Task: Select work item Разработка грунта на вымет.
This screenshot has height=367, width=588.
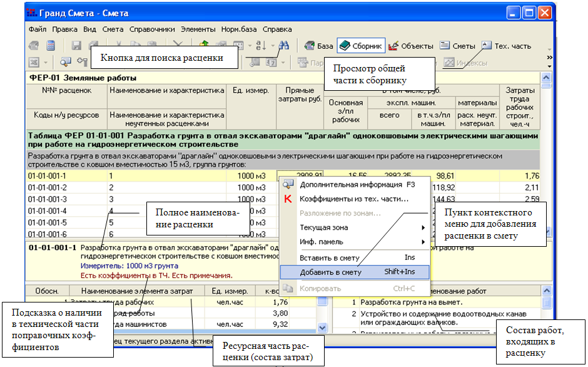Action: 412,302
